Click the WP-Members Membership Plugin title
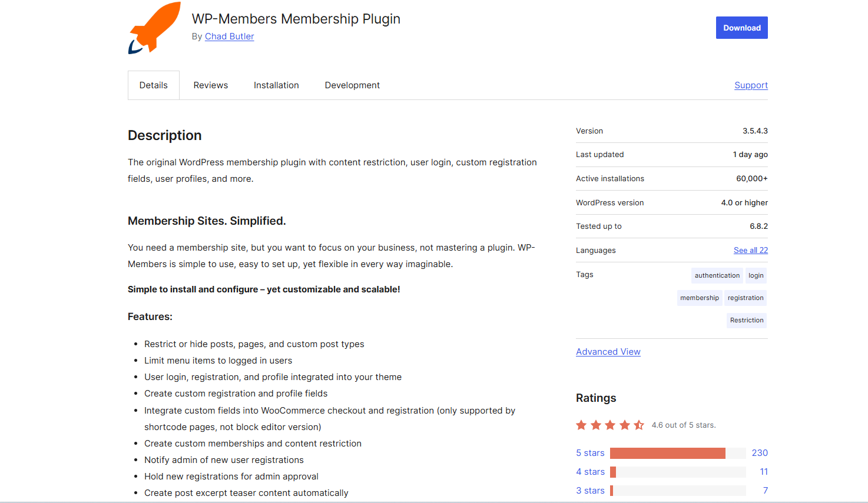This screenshot has width=868, height=503. (x=296, y=19)
